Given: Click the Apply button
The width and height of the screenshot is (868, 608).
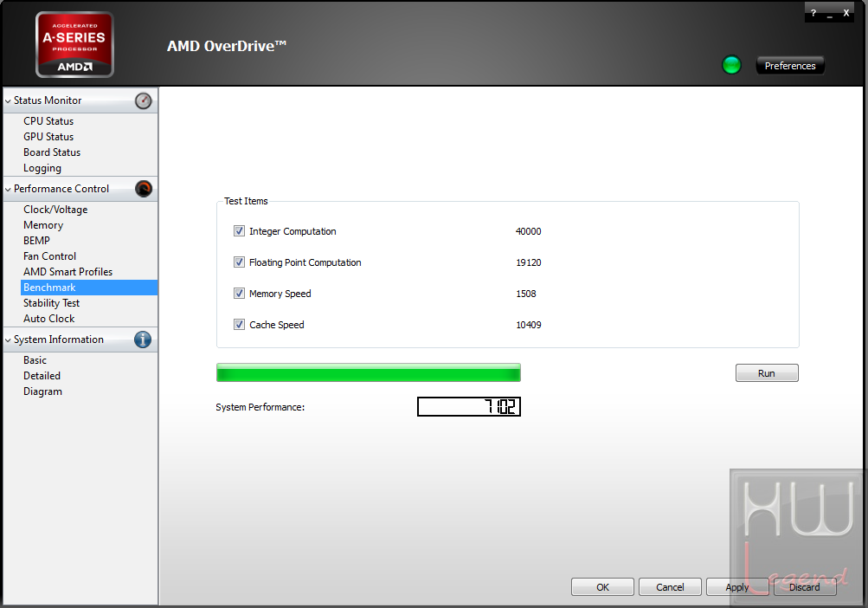Looking at the screenshot, I should point(737,587).
